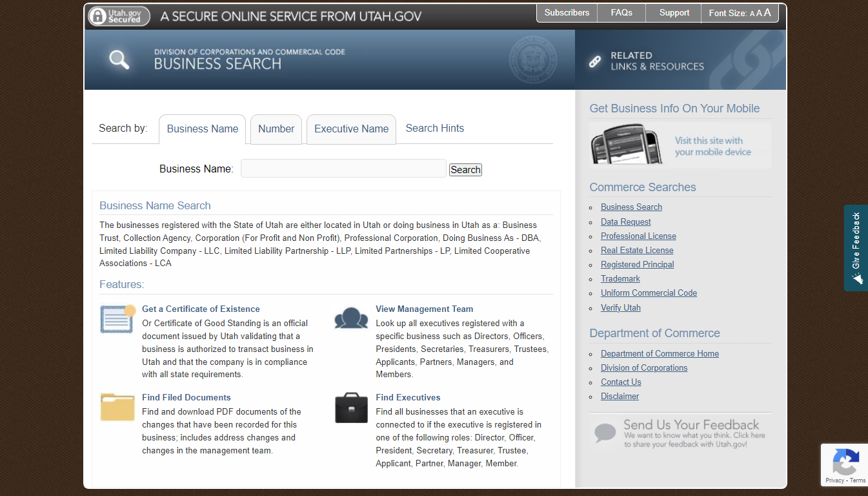Switch to the Business Name tab

203,129
